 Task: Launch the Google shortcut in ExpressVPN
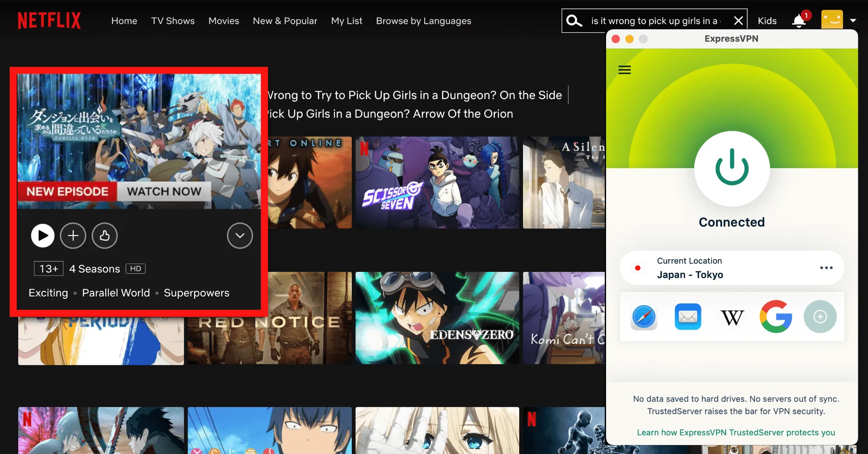(x=776, y=317)
